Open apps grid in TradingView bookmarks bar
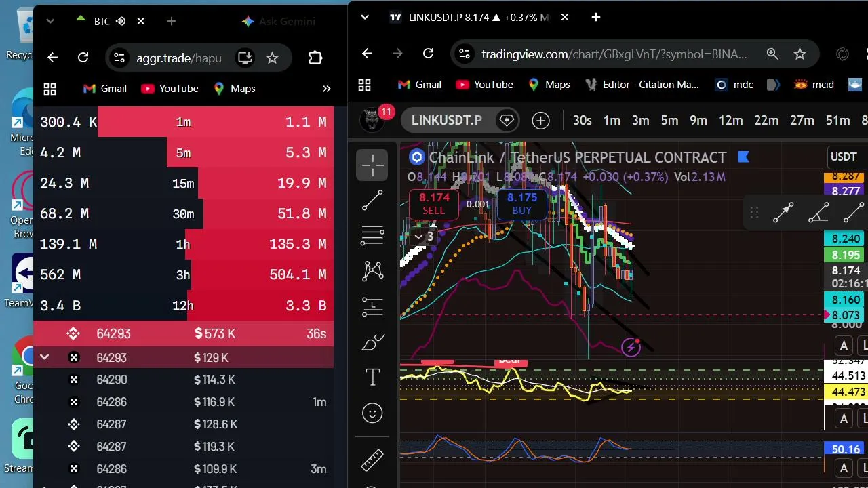Viewport: 868px width, 488px height. 365,85
